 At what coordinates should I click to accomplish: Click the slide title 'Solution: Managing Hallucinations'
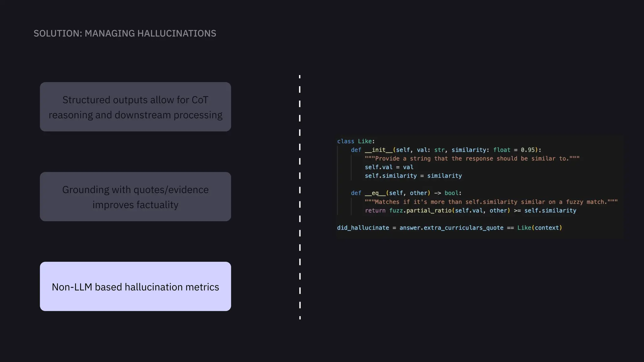click(125, 33)
